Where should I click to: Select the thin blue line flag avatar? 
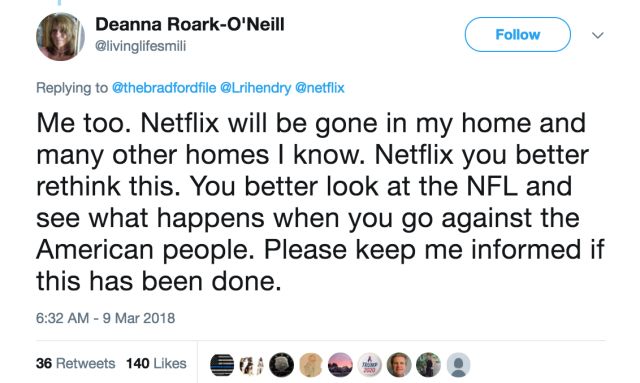click(x=222, y=365)
